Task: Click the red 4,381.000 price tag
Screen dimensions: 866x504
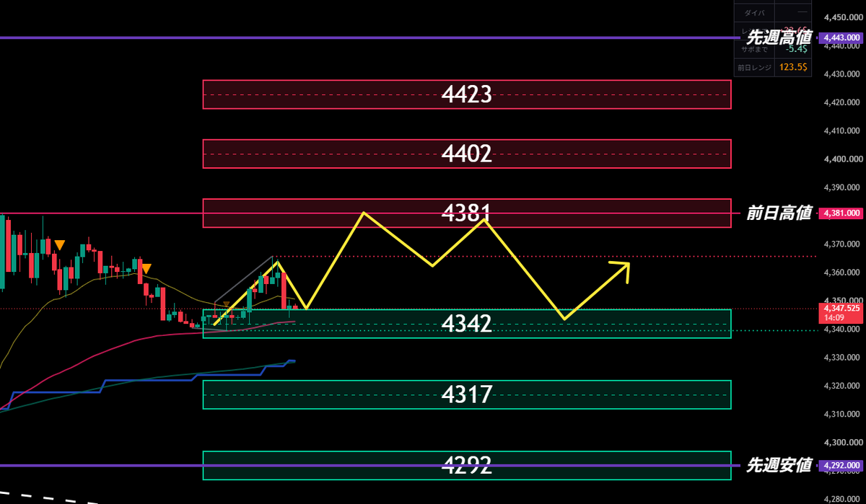Action: (x=842, y=213)
